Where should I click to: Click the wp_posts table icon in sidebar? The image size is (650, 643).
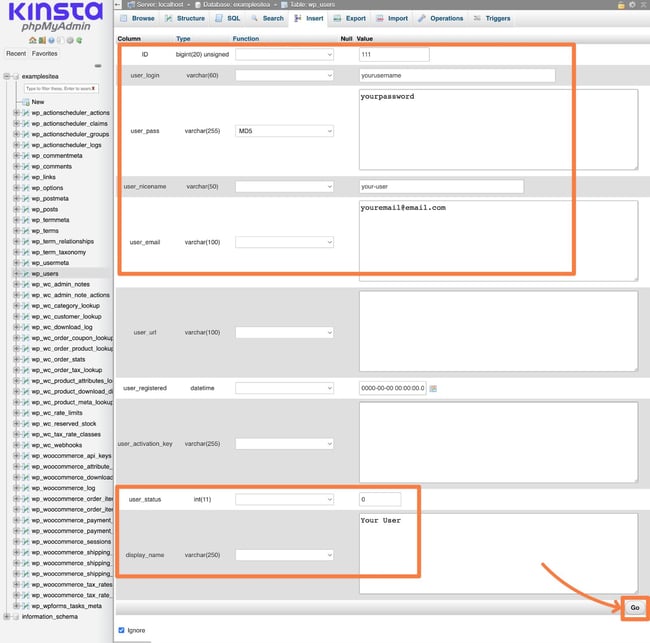coord(25,209)
